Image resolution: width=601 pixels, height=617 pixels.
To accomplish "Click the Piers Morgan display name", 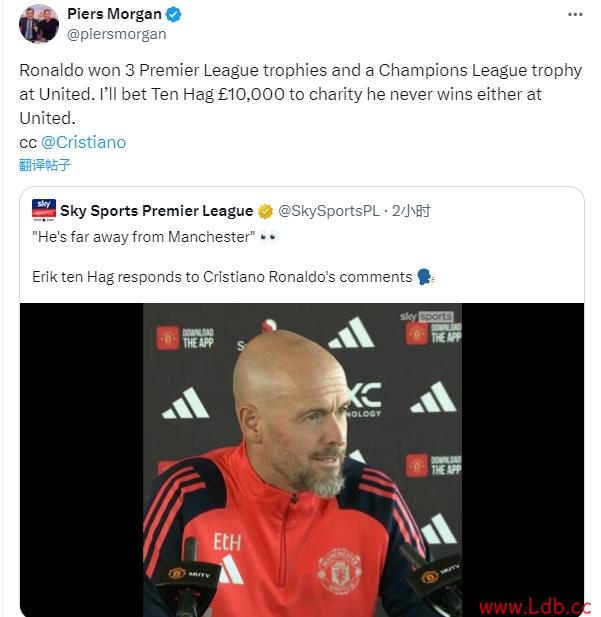I will click(115, 14).
